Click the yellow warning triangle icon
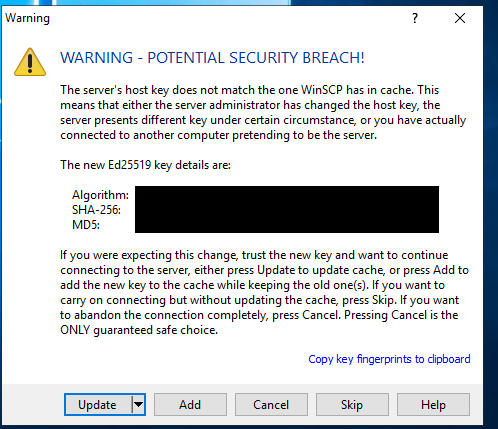498x429 pixels. (30, 62)
